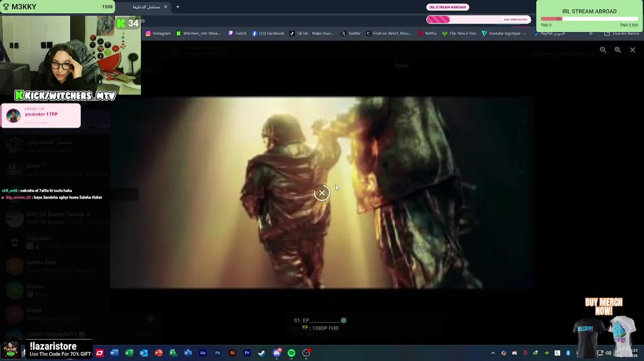Click the 1080P FHD quality label

point(325,328)
